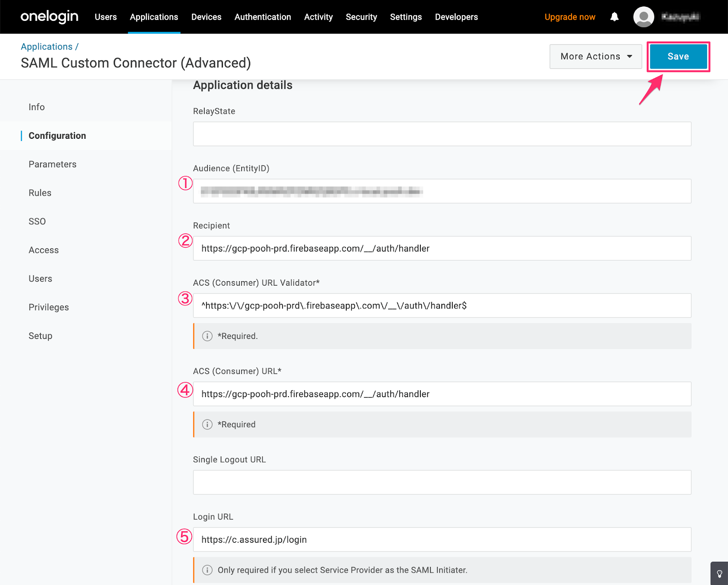
Task: Click the Upgrade now link
Action: point(570,17)
